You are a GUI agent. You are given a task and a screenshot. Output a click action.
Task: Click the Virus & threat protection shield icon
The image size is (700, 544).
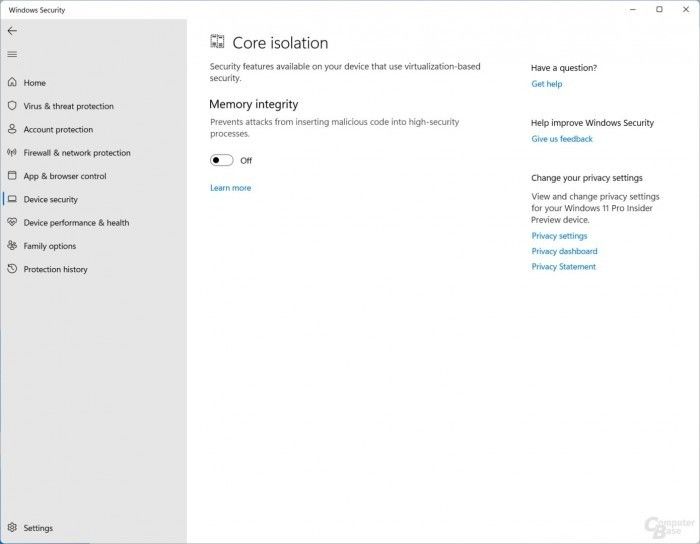[12, 106]
